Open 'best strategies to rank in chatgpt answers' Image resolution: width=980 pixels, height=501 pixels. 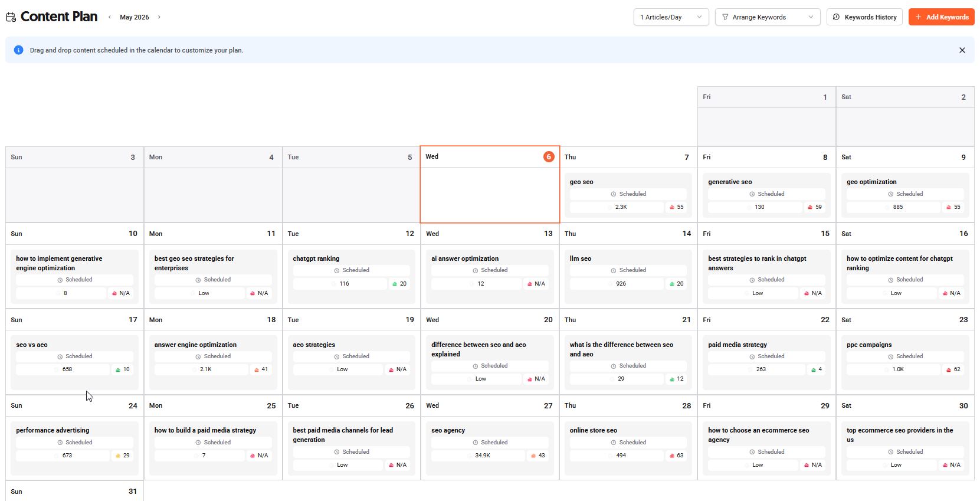click(x=766, y=277)
